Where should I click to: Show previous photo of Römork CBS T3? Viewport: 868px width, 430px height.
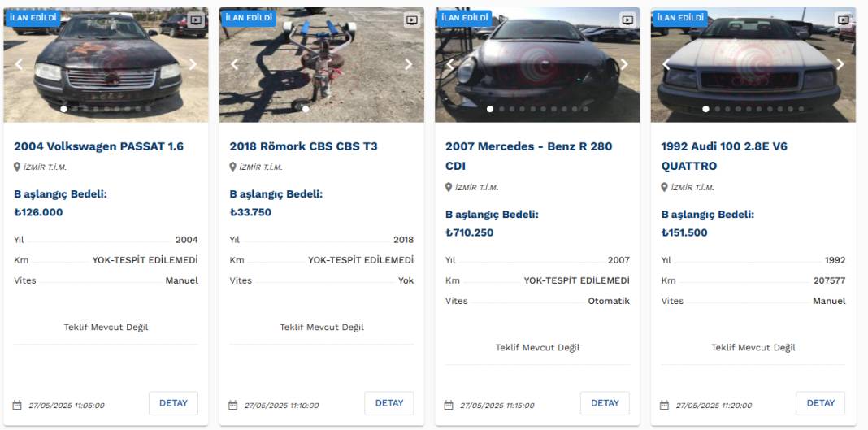(235, 65)
